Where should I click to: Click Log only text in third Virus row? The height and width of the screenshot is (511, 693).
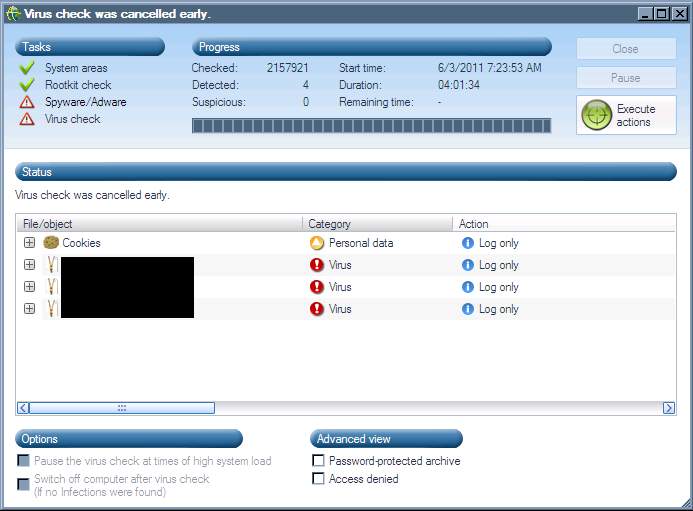[499, 309]
